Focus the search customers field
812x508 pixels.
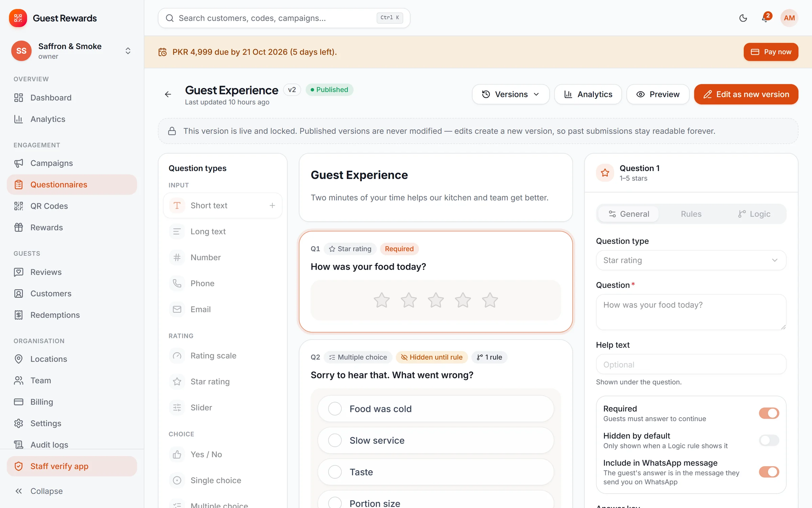pyautogui.click(x=284, y=18)
